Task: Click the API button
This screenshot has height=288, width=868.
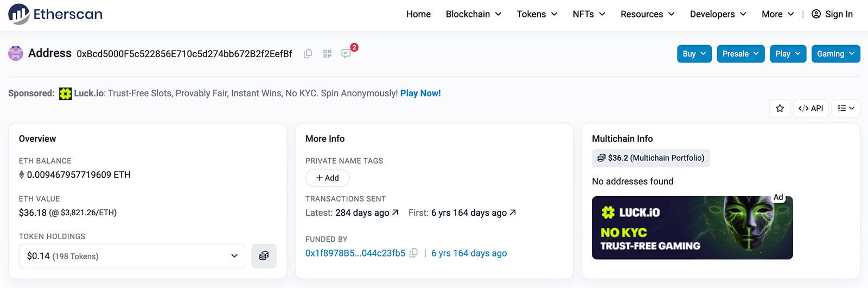Action: tap(810, 108)
